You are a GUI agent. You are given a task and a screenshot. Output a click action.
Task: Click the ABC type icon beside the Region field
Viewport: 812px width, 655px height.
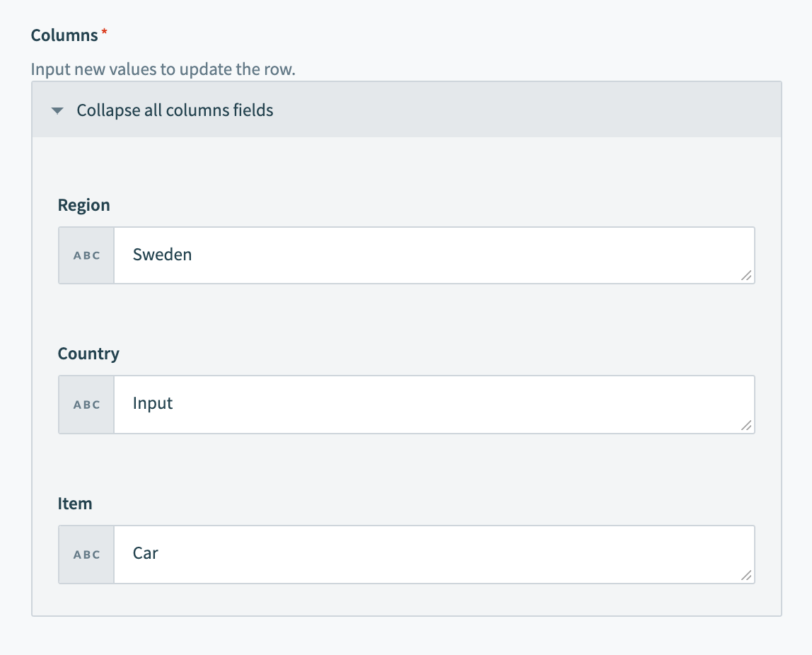tap(86, 255)
